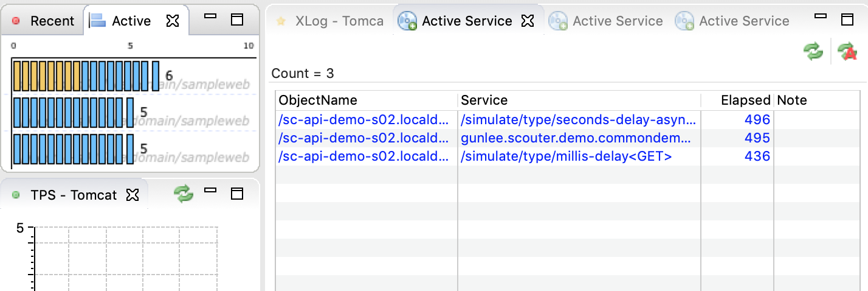Select the last Active Service tab
The image size is (868, 291).
[733, 21]
